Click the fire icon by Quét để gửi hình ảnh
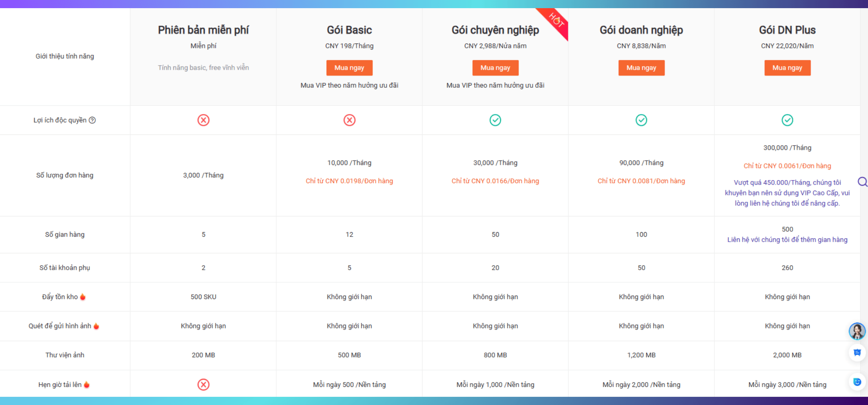The image size is (868, 405). tap(96, 326)
